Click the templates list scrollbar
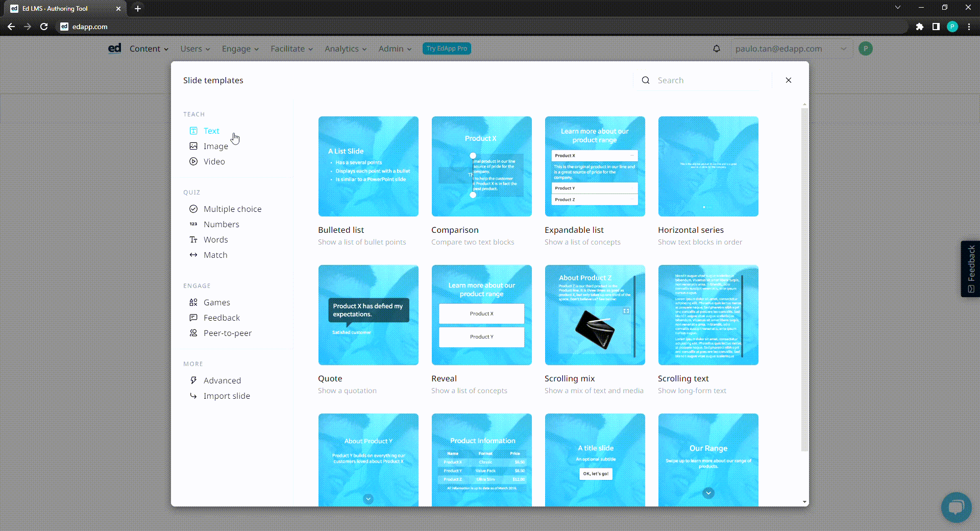 (x=805, y=279)
